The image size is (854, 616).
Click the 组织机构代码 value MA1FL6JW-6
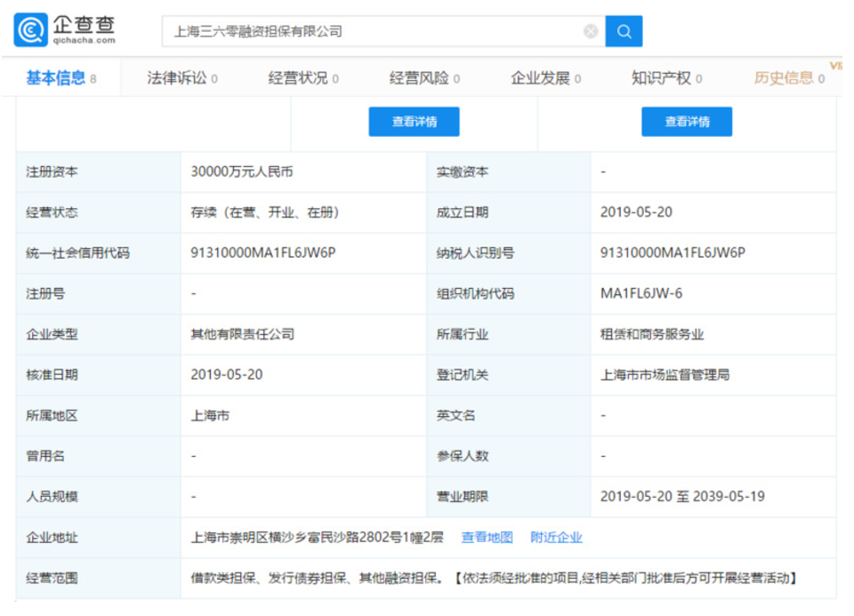click(x=641, y=294)
